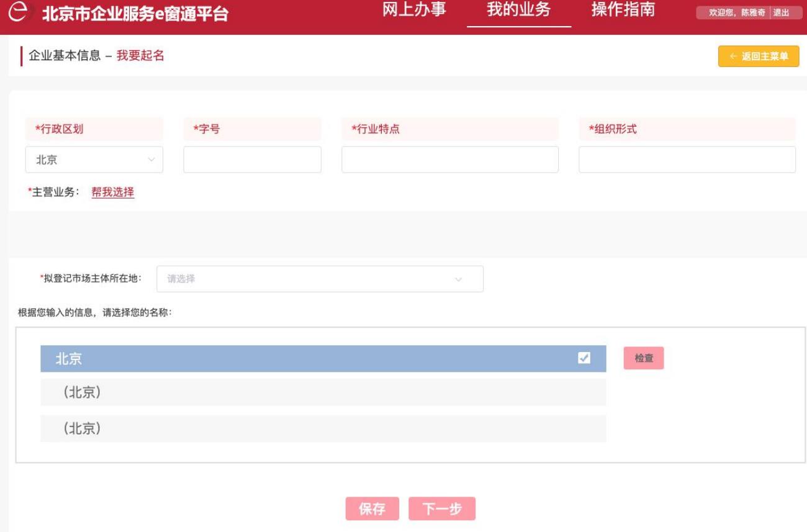Switch to the 我的业务 tab
This screenshot has width=807, height=532.
click(x=518, y=11)
